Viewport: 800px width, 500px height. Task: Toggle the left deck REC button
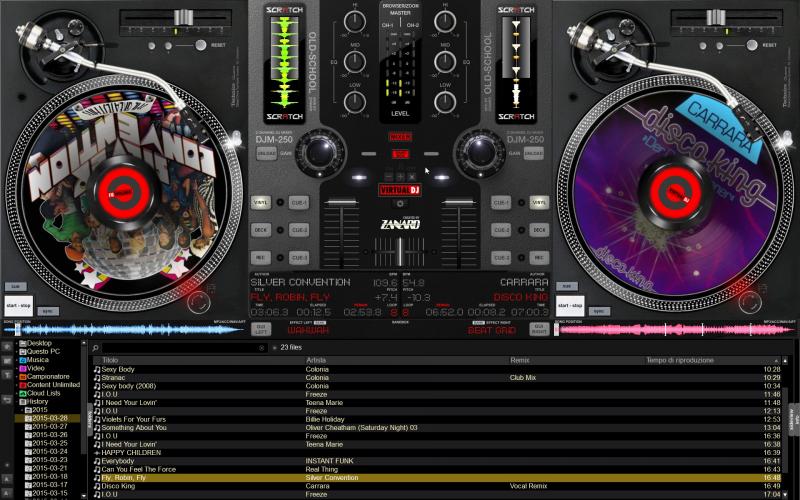coord(261,258)
